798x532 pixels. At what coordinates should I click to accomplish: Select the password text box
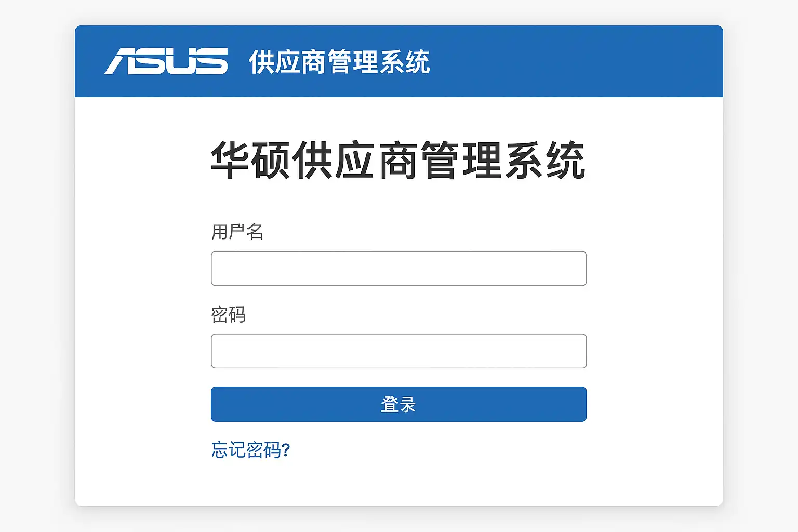pyautogui.click(x=398, y=351)
